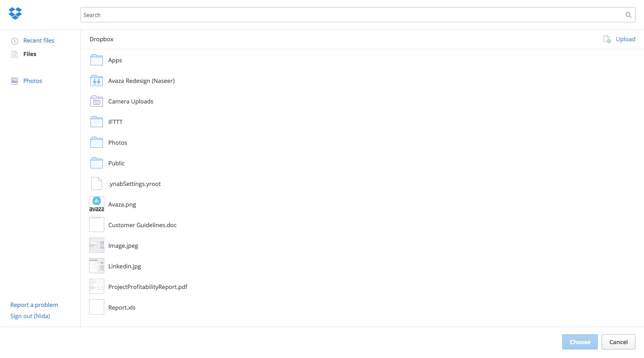Click Report a problem link
The width and height of the screenshot is (644, 358).
(x=34, y=305)
